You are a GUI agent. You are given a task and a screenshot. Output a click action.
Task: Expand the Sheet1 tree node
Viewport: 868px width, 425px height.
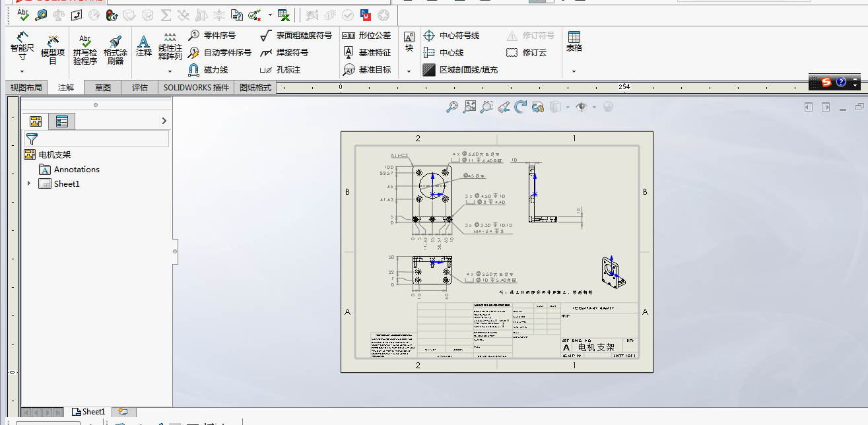point(28,184)
